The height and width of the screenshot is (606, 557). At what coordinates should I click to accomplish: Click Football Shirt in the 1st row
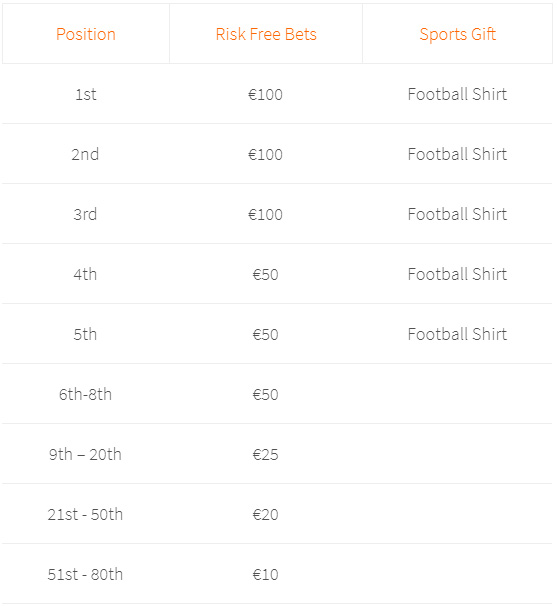click(457, 94)
